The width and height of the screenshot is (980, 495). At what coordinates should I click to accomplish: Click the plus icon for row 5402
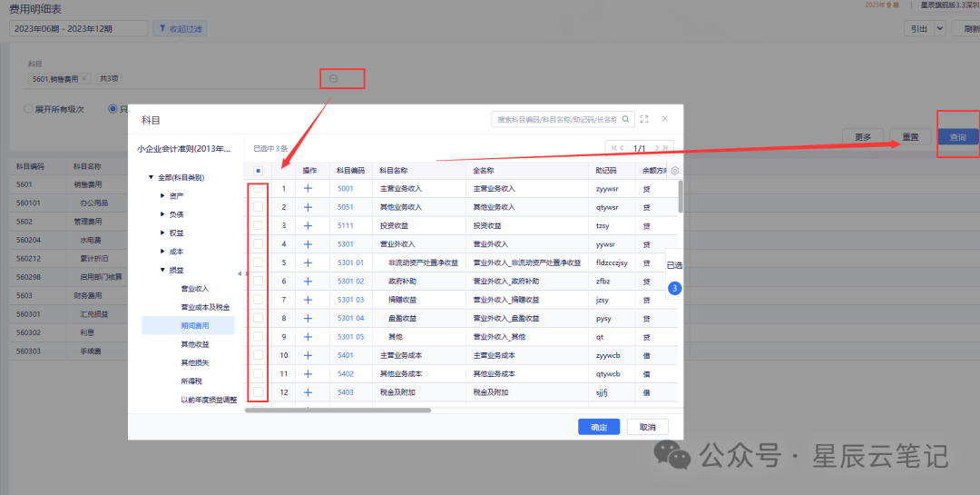tap(308, 373)
